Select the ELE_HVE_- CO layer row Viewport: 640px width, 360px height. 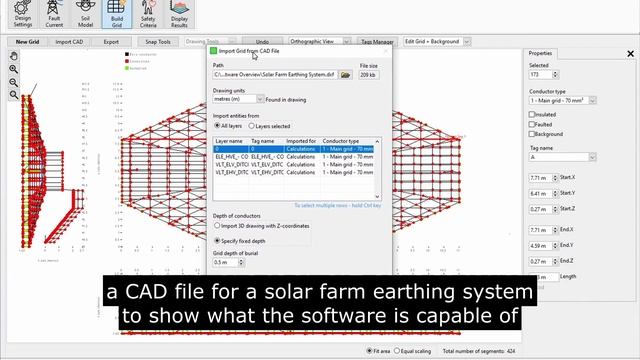293,157
